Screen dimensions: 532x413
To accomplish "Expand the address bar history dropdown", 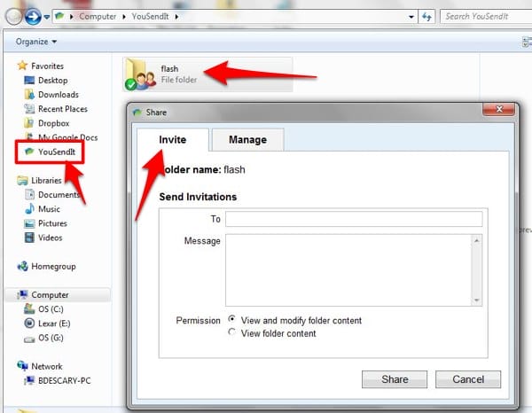I will (x=411, y=16).
